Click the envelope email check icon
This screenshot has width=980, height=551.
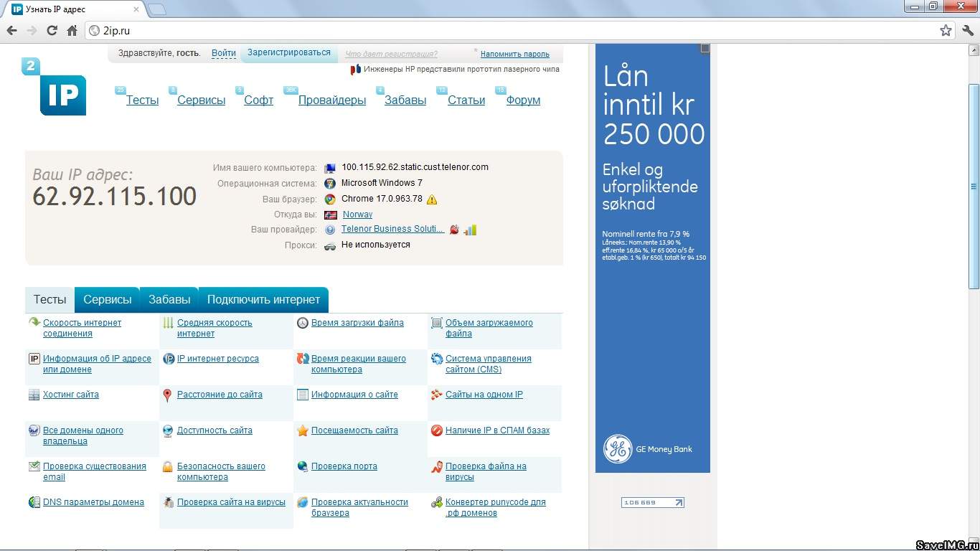[x=34, y=467]
